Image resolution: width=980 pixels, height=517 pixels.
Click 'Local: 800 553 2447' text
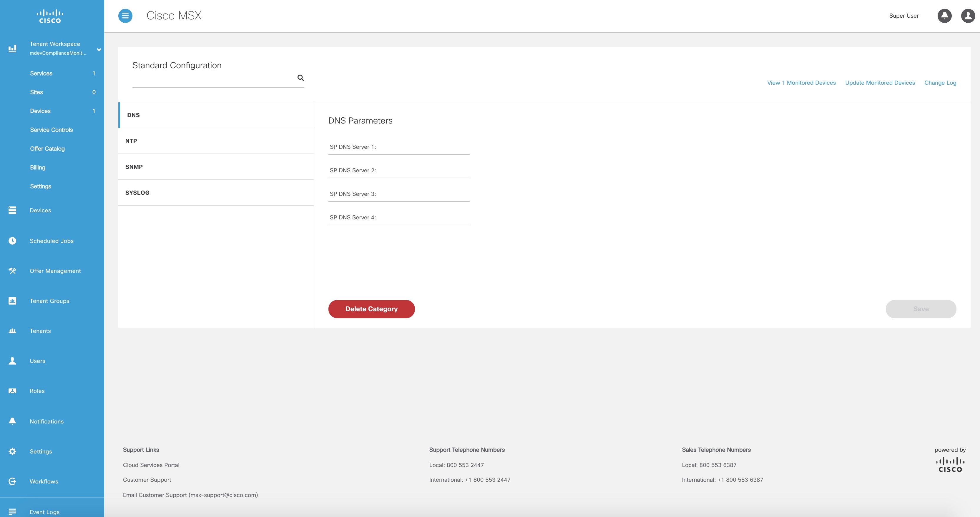(x=456, y=465)
